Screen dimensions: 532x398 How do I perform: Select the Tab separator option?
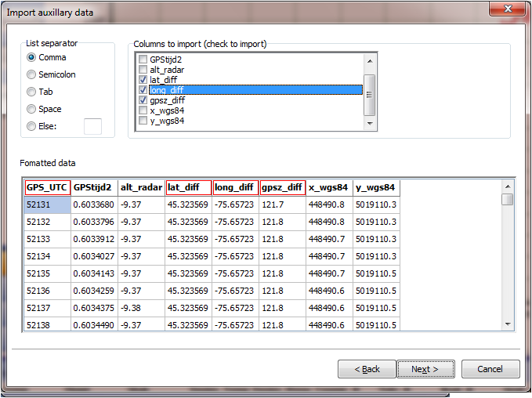click(31, 92)
